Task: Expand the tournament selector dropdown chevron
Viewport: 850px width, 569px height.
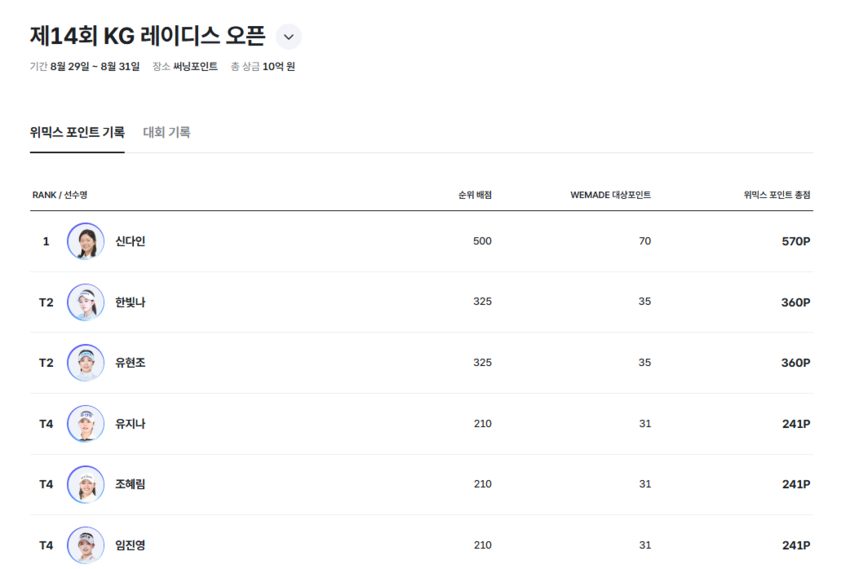Action: pos(288,37)
